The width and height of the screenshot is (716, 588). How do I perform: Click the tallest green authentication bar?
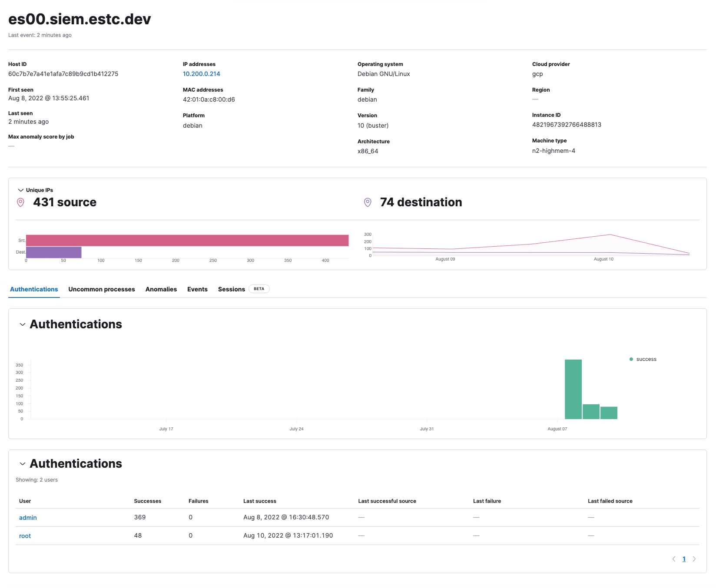tap(573, 389)
